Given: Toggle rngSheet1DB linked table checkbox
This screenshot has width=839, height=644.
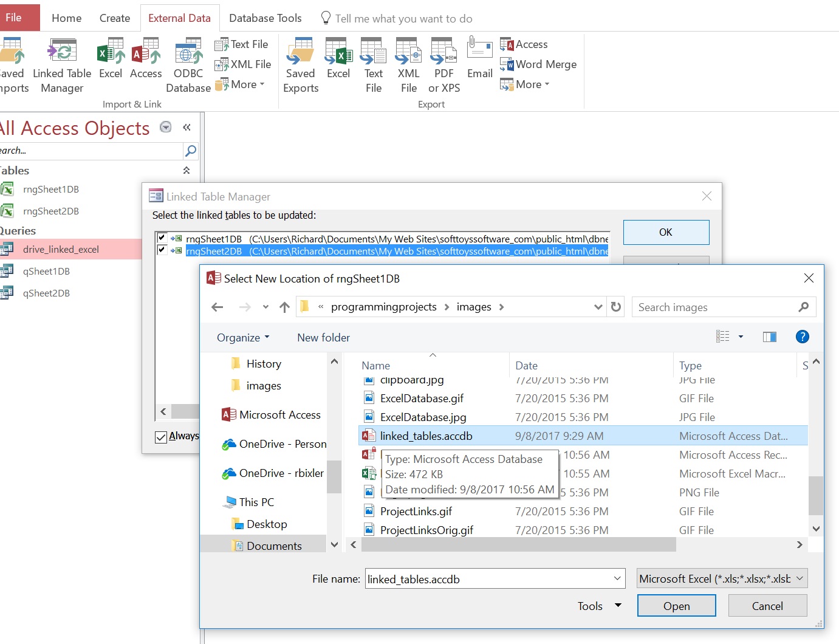Looking at the screenshot, I should click(162, 238).
